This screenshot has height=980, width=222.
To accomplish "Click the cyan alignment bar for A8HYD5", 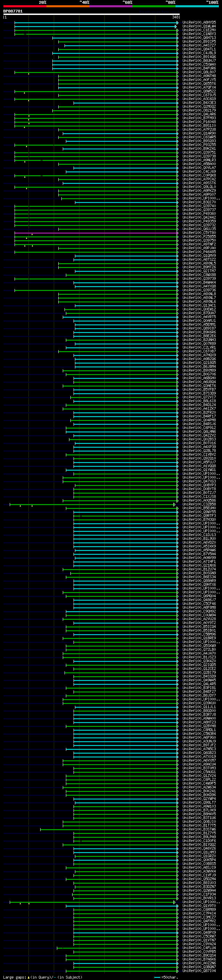I will coord(96,23).
